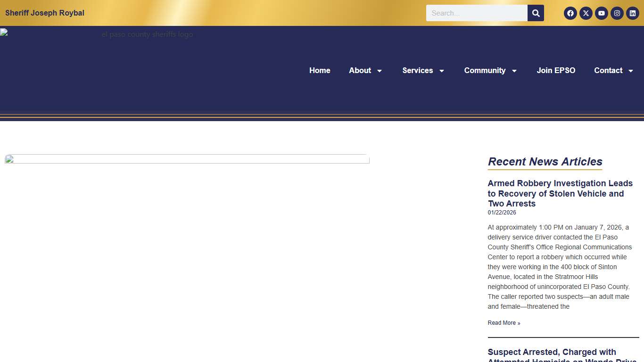Expand the Contact dropdown arrow
This screenshot has width=644, height=362.
[x=631, y=71]
